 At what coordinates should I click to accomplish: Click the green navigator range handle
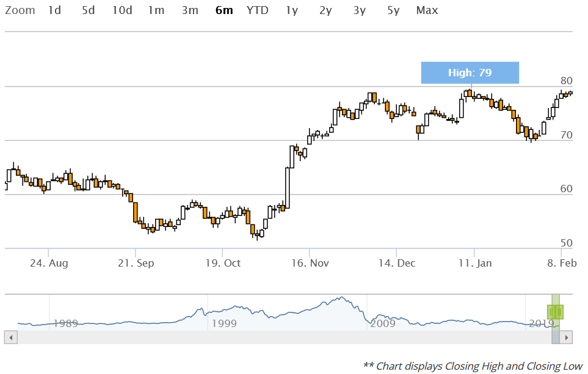(555, 312)
